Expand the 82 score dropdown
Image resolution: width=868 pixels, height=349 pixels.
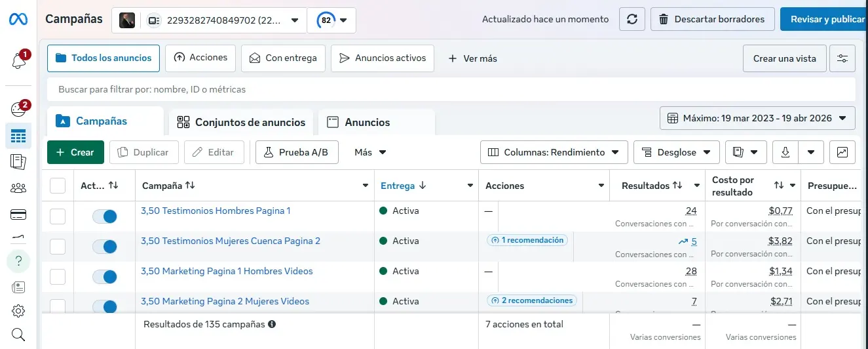331,20
